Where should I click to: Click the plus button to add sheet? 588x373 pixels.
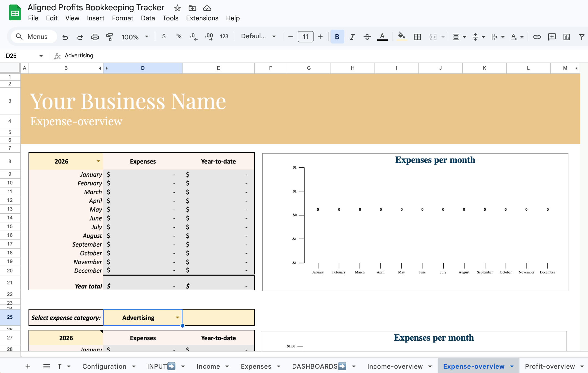[28, 366]
